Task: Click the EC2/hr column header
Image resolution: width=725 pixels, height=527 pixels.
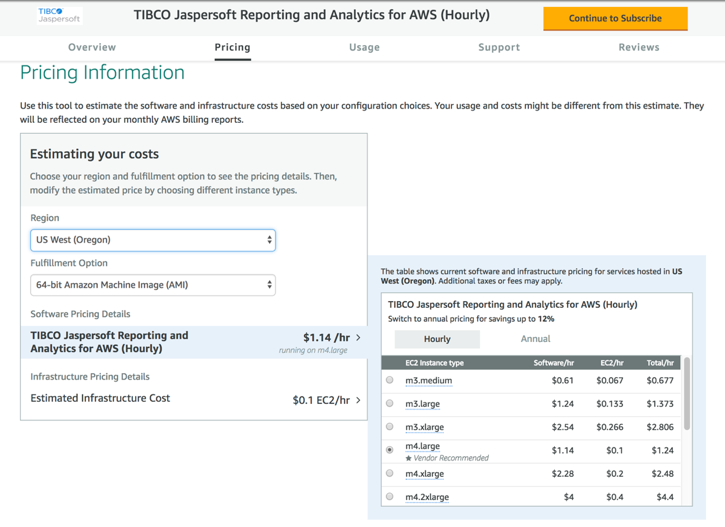Action: click(x=612, y=363)
